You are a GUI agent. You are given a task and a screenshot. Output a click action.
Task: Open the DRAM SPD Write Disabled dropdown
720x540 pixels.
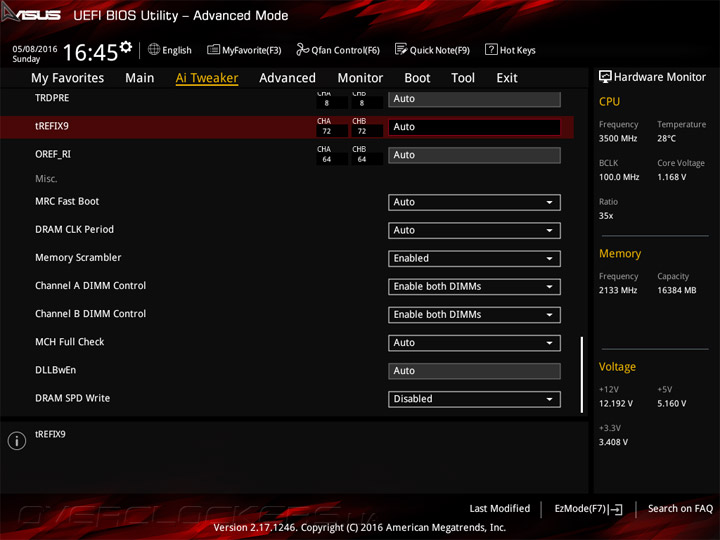(474, 399)
